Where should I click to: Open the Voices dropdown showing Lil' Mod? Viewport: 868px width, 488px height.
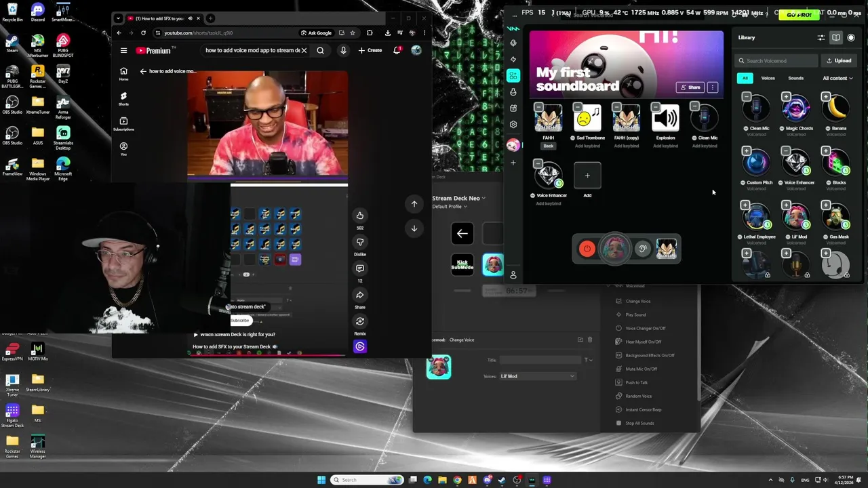tap(538, 376)
